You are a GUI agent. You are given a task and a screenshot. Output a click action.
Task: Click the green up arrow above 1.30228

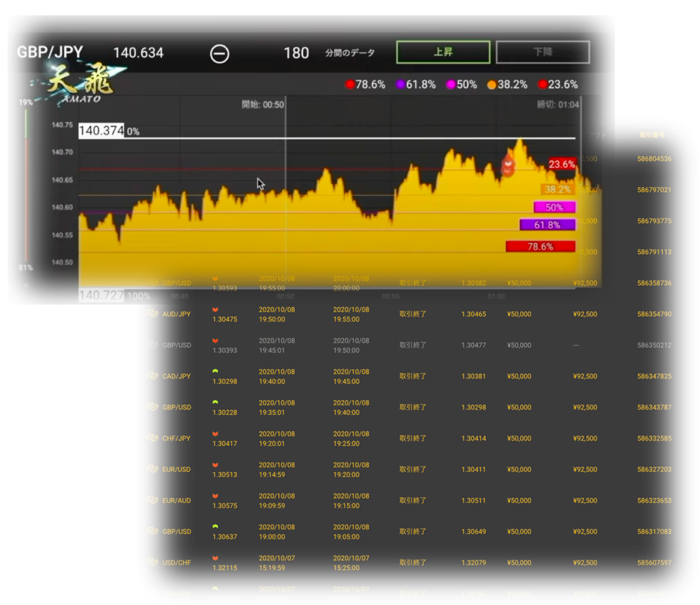click(x=215, y=402)
